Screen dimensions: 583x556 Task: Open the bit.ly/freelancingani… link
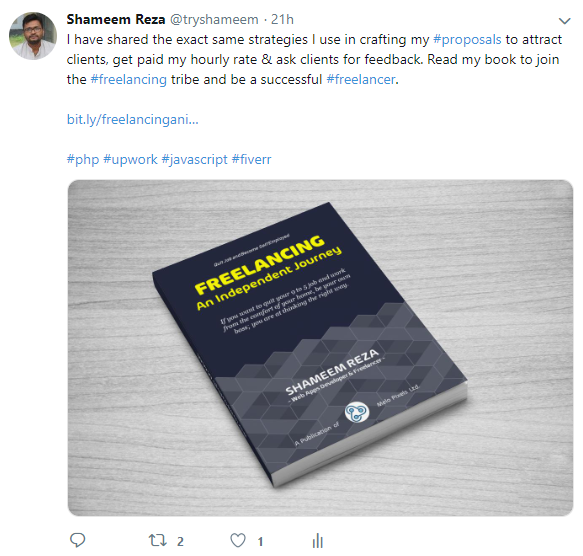pos(133,119)
